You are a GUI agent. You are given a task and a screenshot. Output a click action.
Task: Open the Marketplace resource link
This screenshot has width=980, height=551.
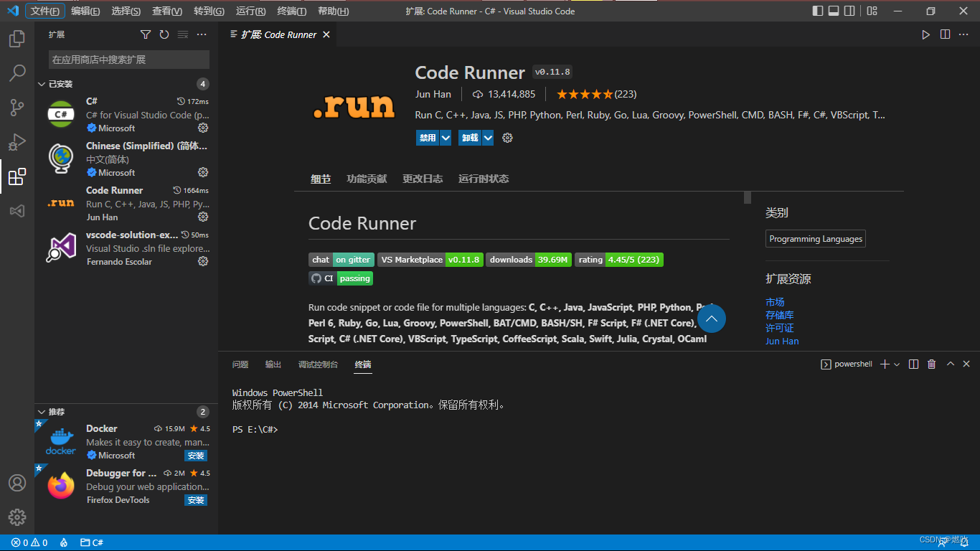coord(775,302)
